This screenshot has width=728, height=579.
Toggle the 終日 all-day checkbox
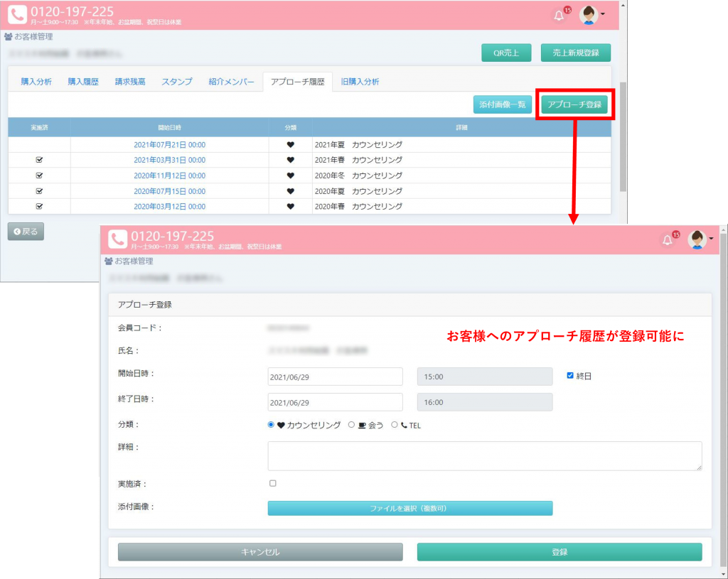[x=570, y=376]
